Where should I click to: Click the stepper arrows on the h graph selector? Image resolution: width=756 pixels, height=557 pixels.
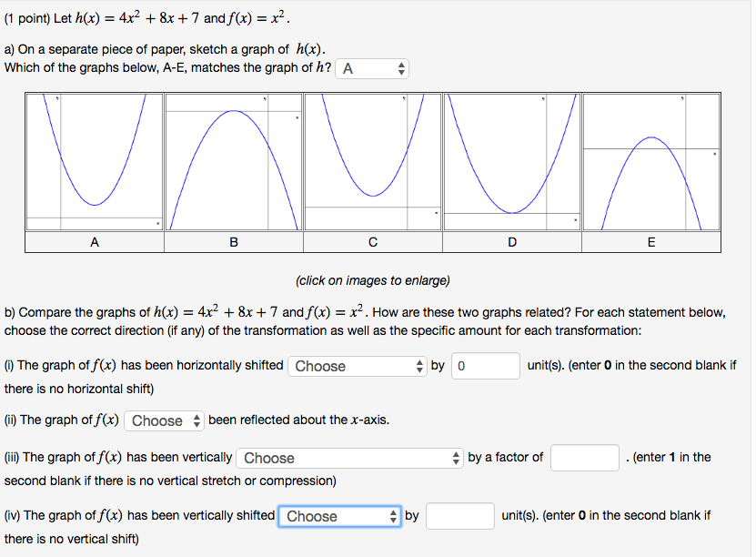click(400, 67)
